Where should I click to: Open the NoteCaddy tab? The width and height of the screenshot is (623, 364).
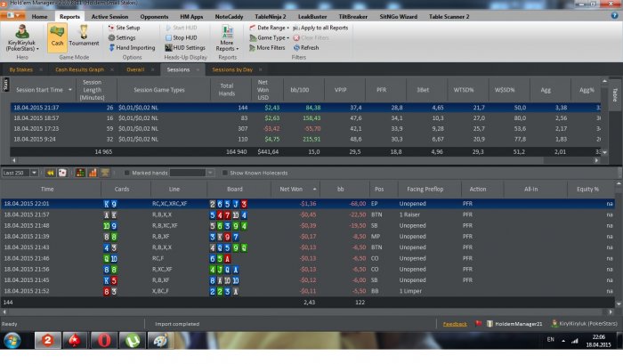[229, 17]
